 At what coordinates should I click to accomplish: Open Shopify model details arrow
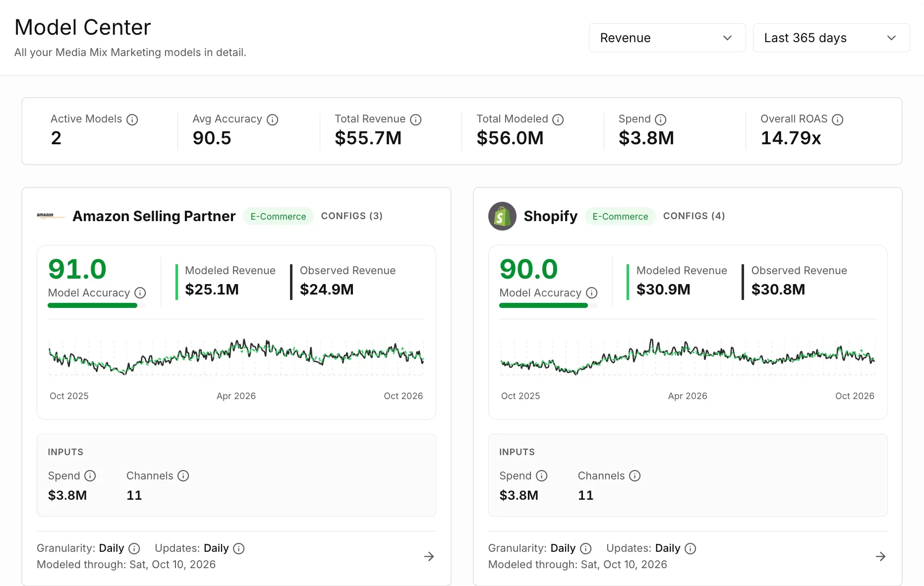click(881, 556)
